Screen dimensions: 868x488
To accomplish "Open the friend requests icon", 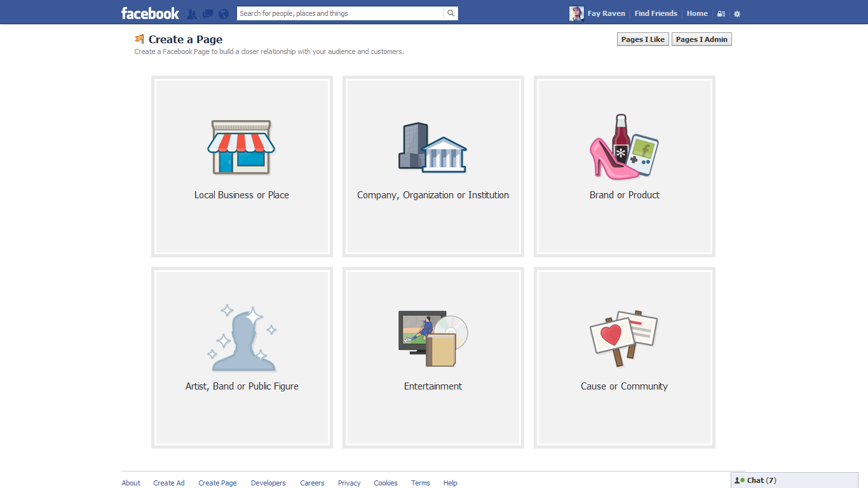I will (x=191, y=13).
